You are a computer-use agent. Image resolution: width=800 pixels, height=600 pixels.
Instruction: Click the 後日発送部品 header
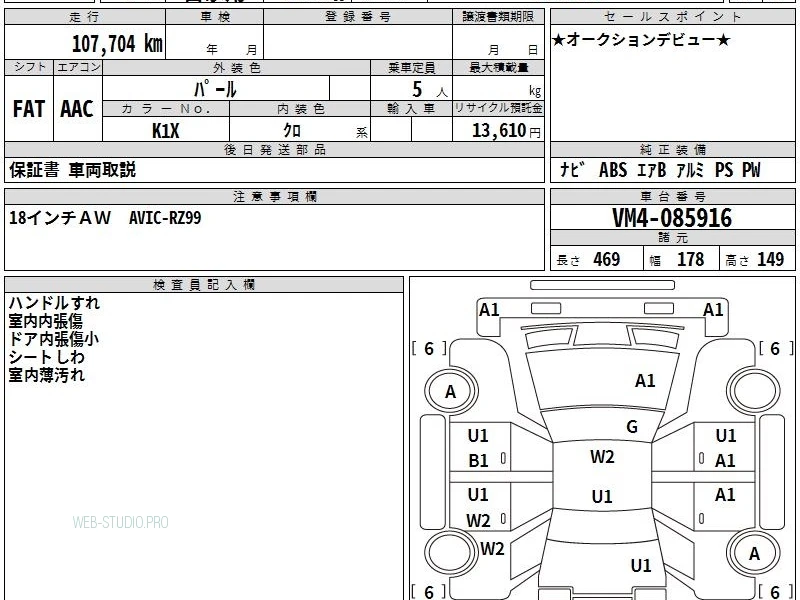(x=274, y=149)
